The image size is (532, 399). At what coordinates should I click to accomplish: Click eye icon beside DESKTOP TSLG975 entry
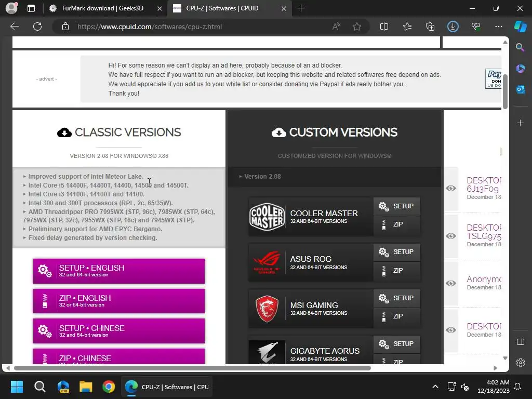(451, 236)
